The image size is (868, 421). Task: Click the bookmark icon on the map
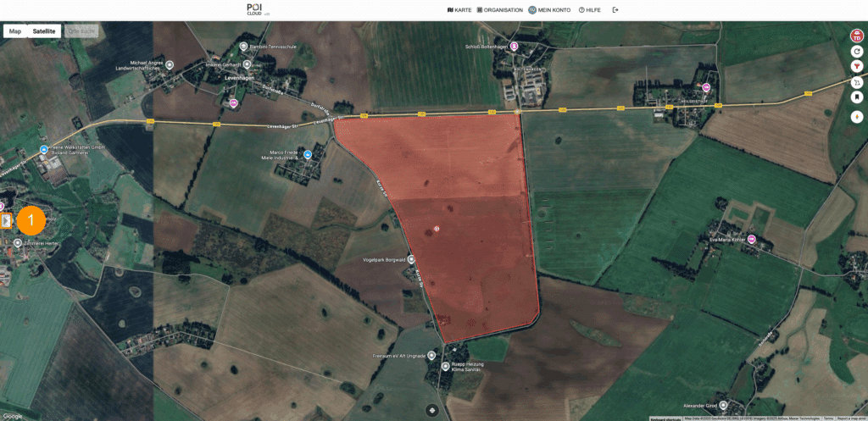(x=856, y=98)
